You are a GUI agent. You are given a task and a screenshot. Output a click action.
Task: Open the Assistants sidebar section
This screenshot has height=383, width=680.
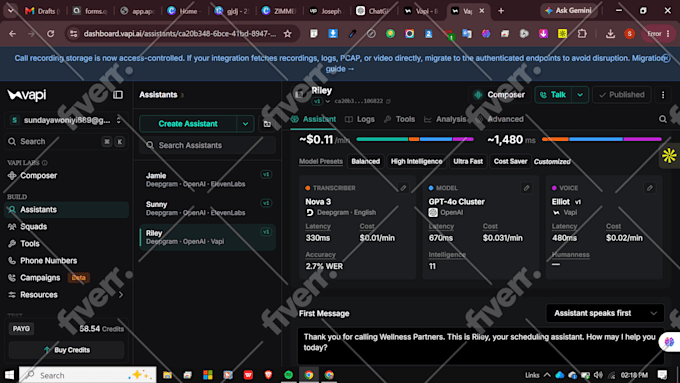(67, 210)
